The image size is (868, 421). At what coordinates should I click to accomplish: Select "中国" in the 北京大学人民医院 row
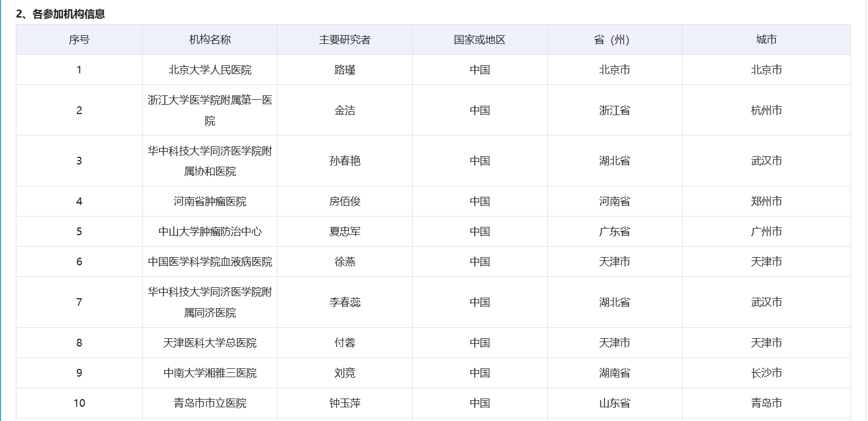480,70
